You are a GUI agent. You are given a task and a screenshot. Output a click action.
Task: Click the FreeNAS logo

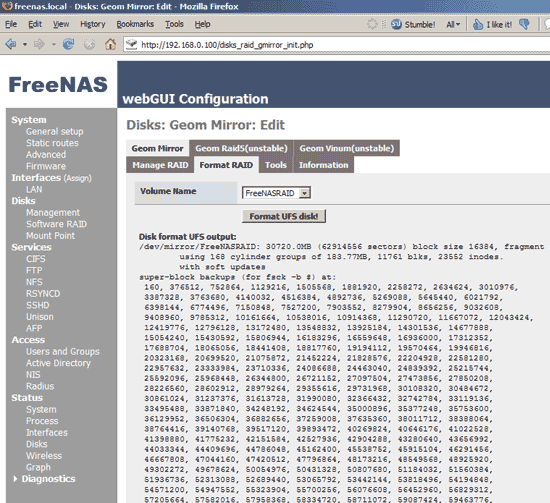pyautogui.click(x=58, y=85)
